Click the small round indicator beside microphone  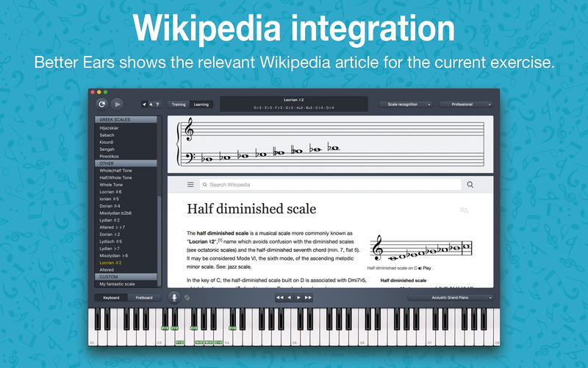[187, 298]
